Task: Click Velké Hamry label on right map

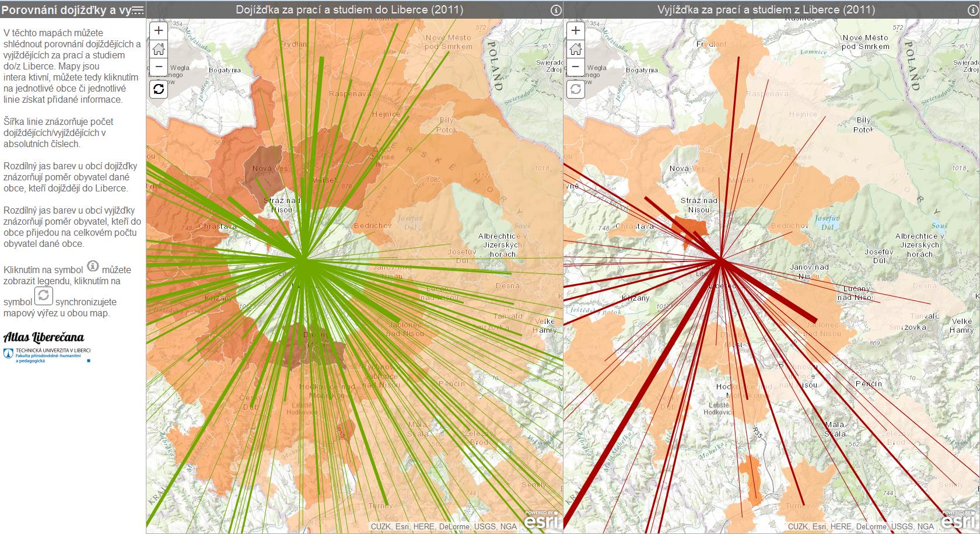Action: point(961,326)
